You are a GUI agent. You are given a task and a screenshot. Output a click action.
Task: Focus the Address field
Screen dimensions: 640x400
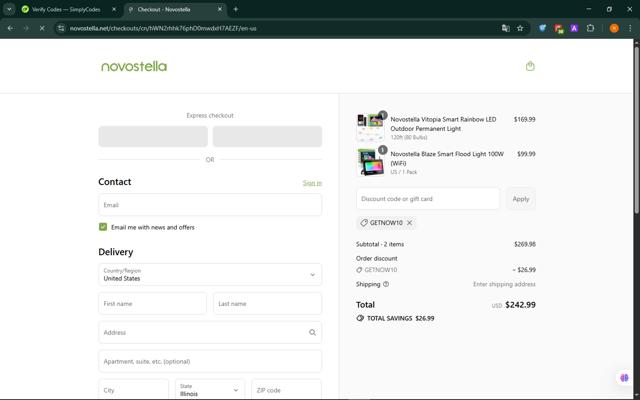click(210, 332)
